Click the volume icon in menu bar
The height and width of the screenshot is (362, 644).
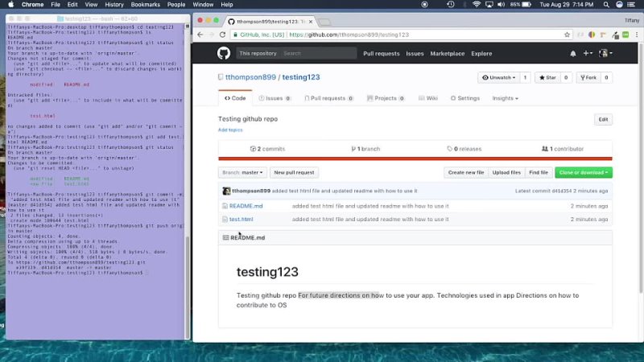point(501,5)
